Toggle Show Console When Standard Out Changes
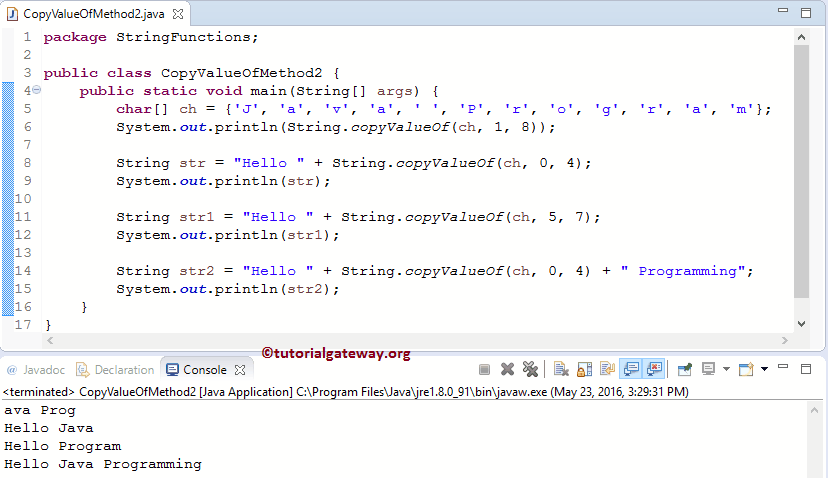The height and width of the screenshot is (478, 828). click(631, 369)
